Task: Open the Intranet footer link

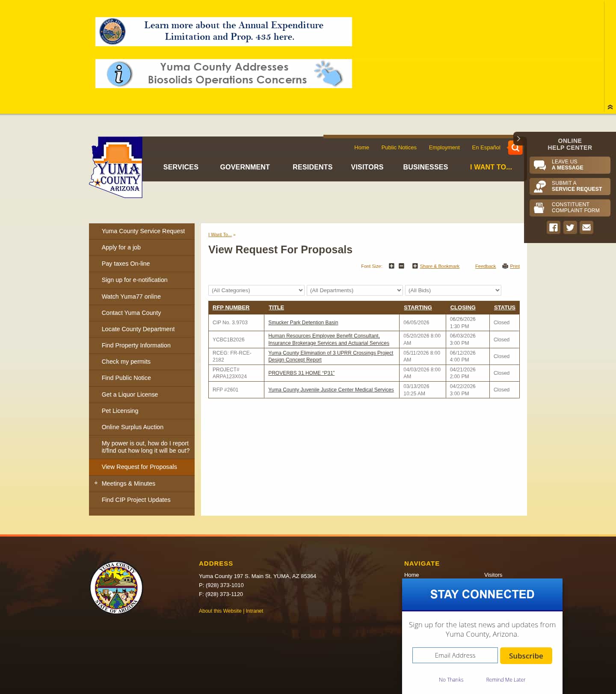Action: point(255,611)
